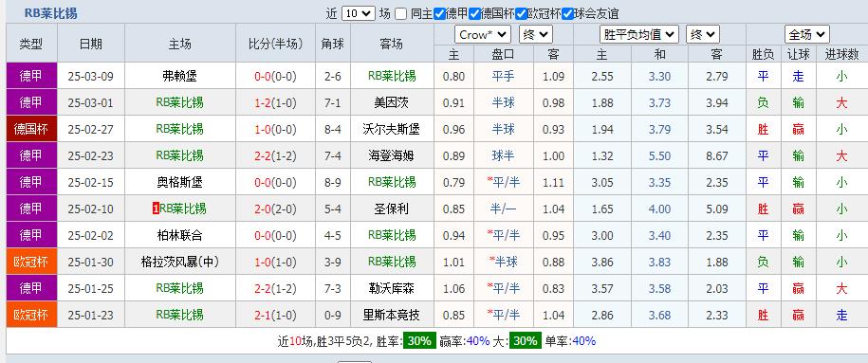Open the home team 柏林联合 link

coord(180,235)
